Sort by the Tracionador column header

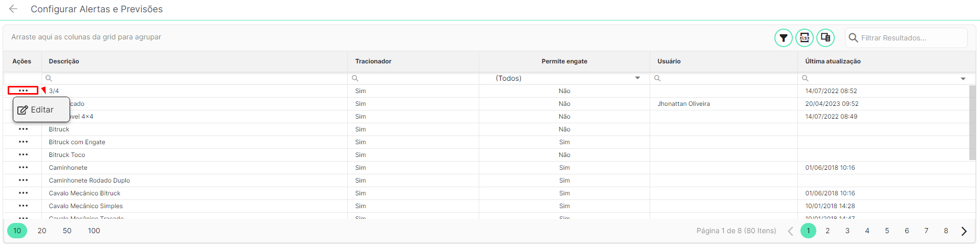373,61
